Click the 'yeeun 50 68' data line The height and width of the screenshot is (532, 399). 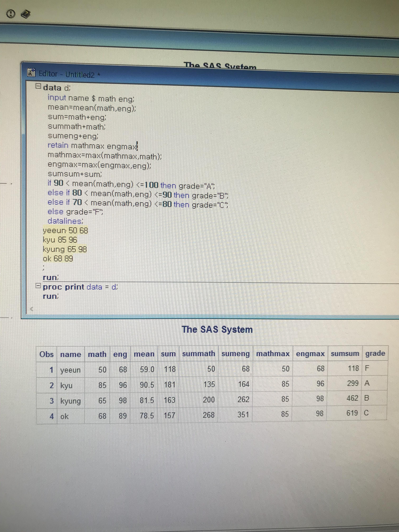(x=65, y=230)
